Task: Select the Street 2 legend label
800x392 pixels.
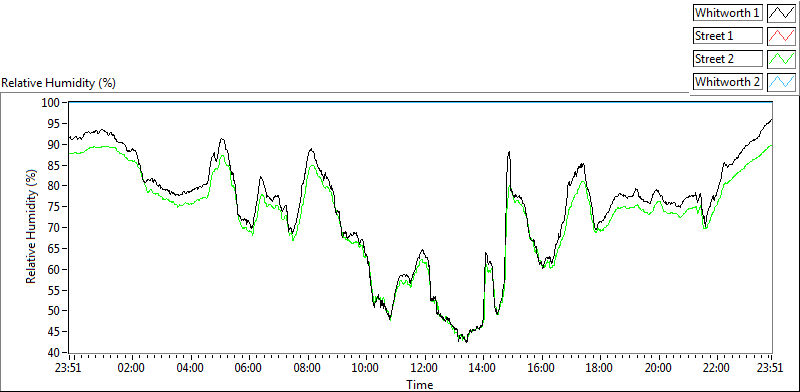Action: coord(728,59)
